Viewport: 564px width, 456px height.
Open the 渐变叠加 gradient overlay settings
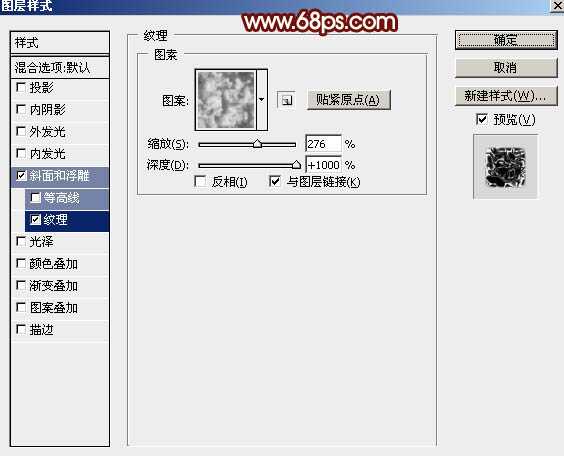(54, 286)
